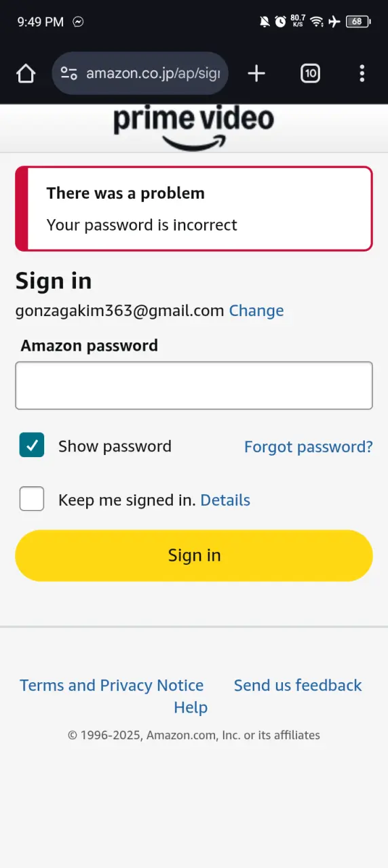
Task: Open the tab switcher showing 10 tabs
Action: point(310,73)
